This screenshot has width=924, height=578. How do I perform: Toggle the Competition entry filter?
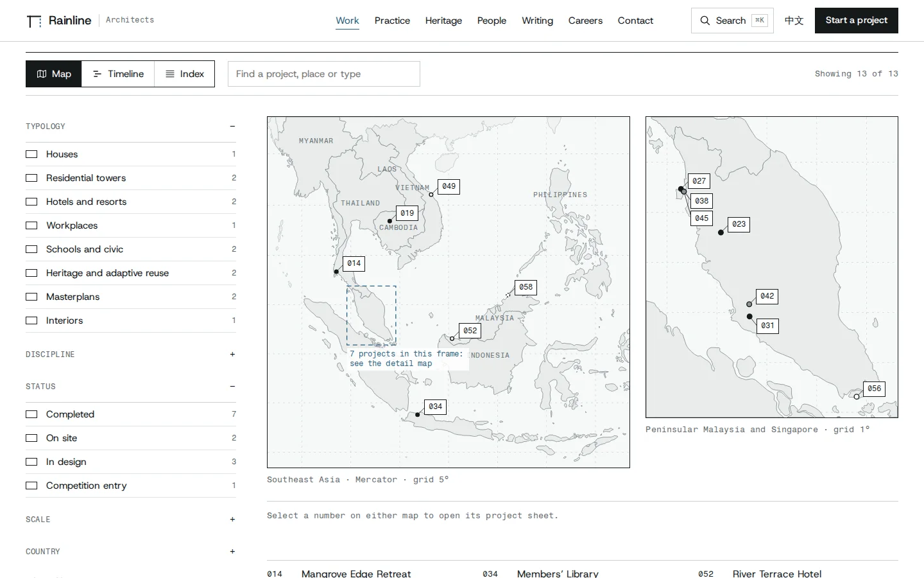click(x=31, y=486)
